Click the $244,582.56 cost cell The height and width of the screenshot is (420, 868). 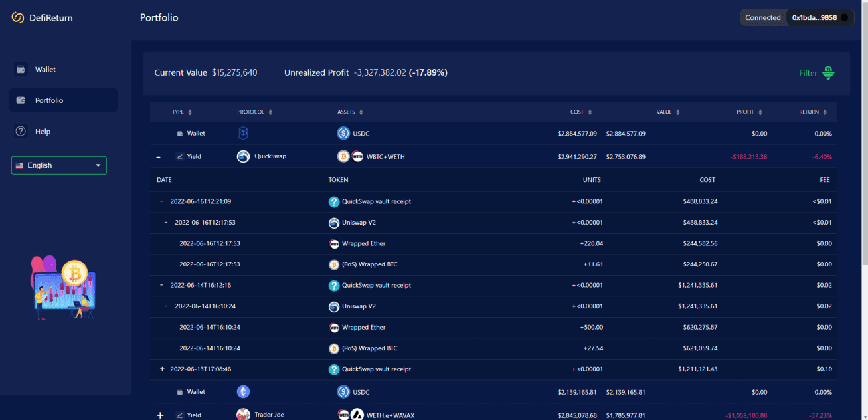coord(700,243)
